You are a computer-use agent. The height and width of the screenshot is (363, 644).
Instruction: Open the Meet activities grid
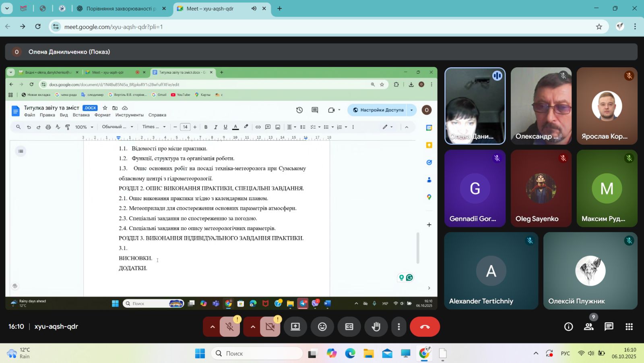click(x=629, y=327)
